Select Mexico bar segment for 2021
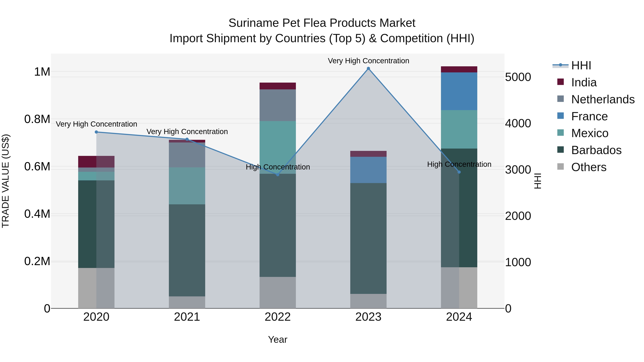The height and width of the screenshot is (362, 644). [x=187, y=186]
